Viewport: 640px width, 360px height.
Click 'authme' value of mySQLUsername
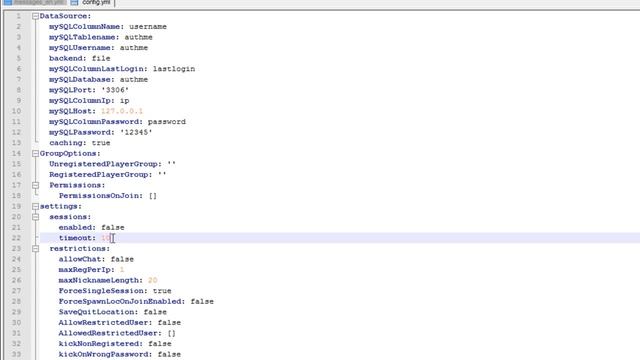[x=133, y=48]
